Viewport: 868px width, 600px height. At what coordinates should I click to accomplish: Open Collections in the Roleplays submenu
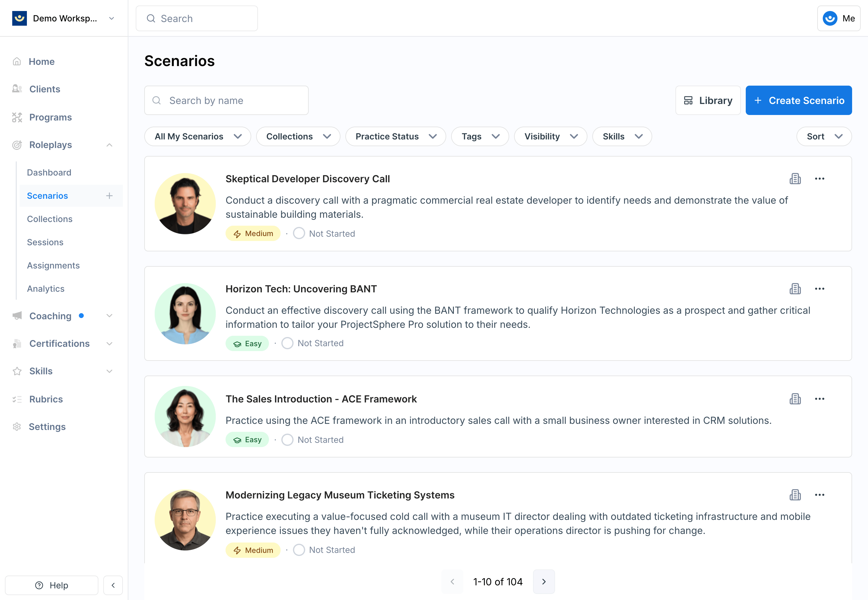(x=50, y=219)
